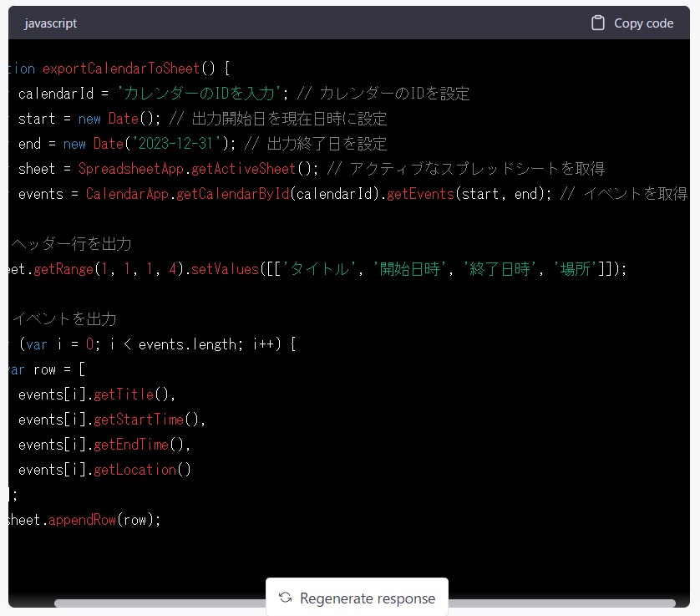The image size is (700, 616).
Task: Click events.length in the for loop
Action: (187, 344)
